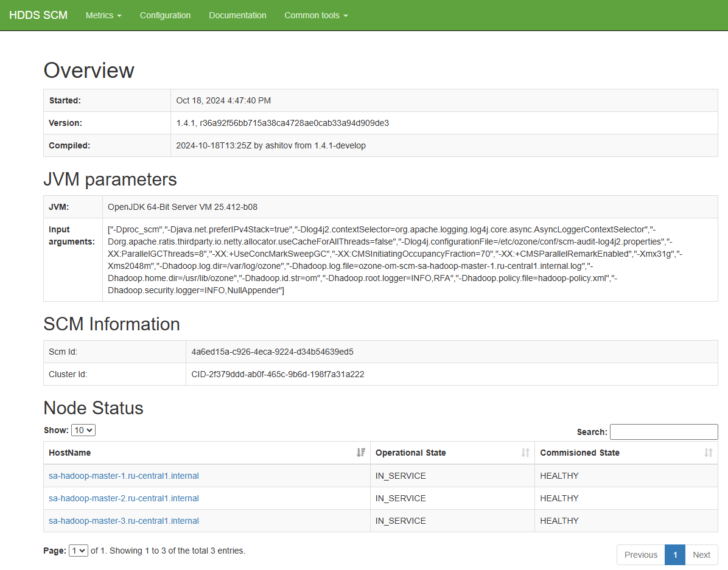Focus the Node Status Search field
Image resolution: width=728 pixels, height=570 pixels.
click(664, 432)
